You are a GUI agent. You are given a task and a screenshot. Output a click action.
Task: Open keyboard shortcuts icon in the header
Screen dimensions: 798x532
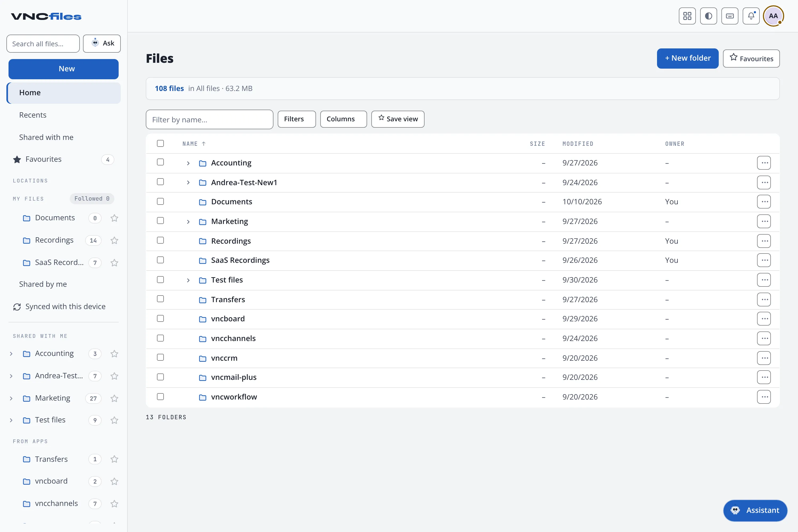[x=730, y=16]
